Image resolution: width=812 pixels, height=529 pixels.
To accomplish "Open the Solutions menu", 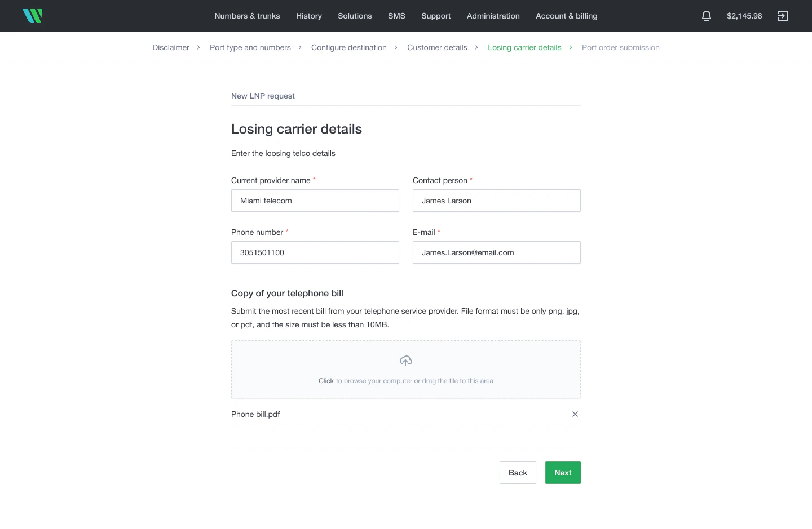I will [355, 16].
